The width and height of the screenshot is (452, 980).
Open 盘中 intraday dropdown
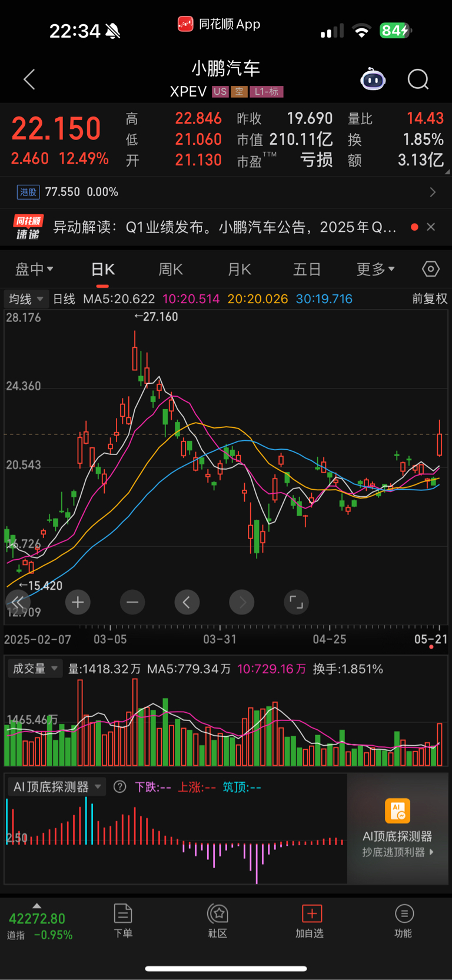(34, 269)
